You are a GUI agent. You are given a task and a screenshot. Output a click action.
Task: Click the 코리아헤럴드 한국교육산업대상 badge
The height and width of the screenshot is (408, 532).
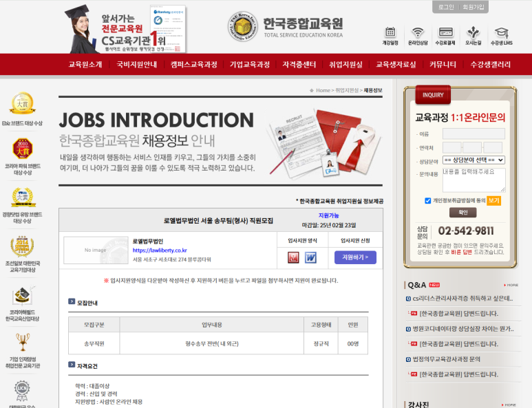tap(23, 296)
